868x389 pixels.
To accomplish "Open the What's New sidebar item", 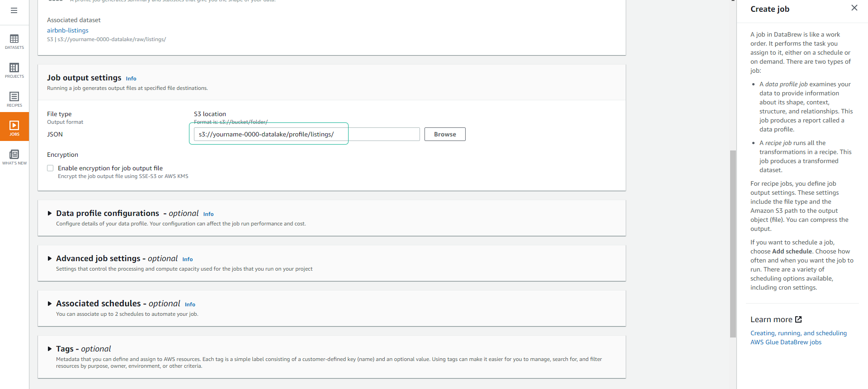I will 14,157.
